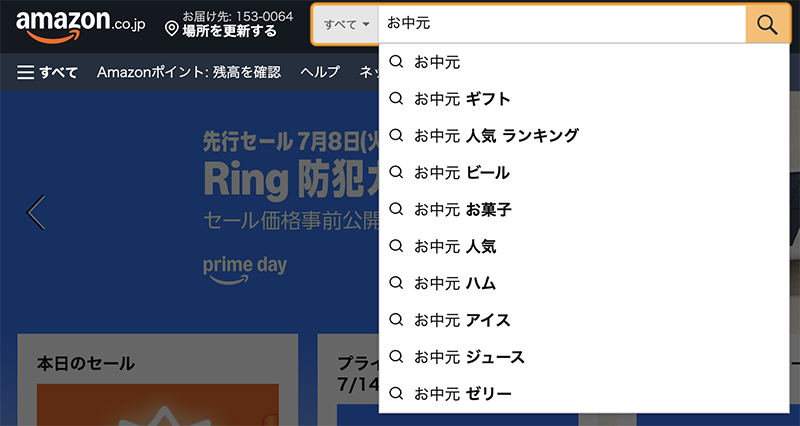Click the location pin delivery icon
The image size is (800, 426).
(172, 29)
